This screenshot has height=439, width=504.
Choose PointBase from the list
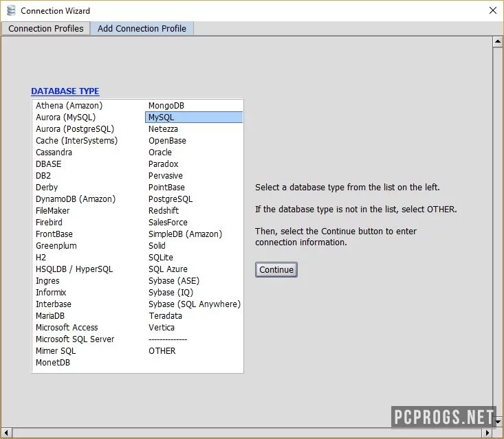(166, 188)
